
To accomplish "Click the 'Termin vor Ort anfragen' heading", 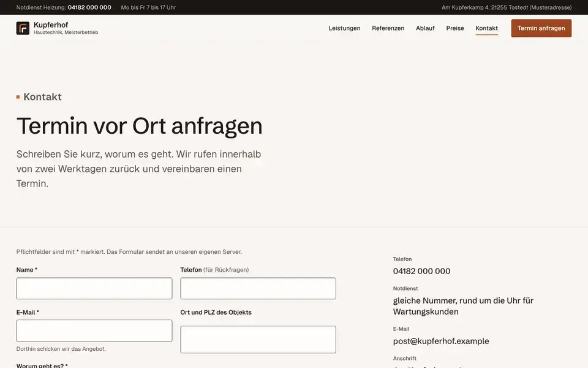I will coord(139,126).
